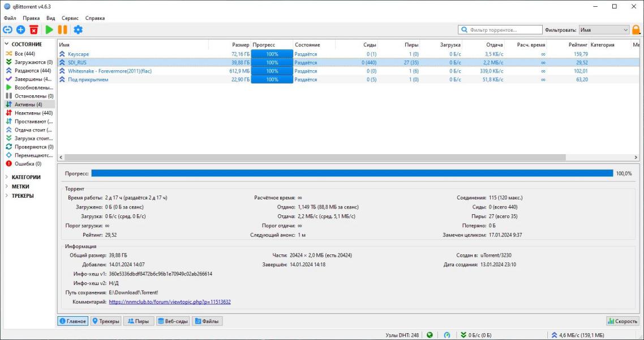Click the add torrent link toolbar icon

coord(7,29)
